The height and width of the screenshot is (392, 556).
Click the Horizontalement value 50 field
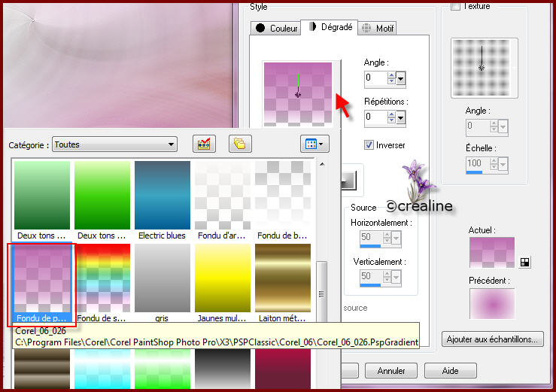click(371, 238)
